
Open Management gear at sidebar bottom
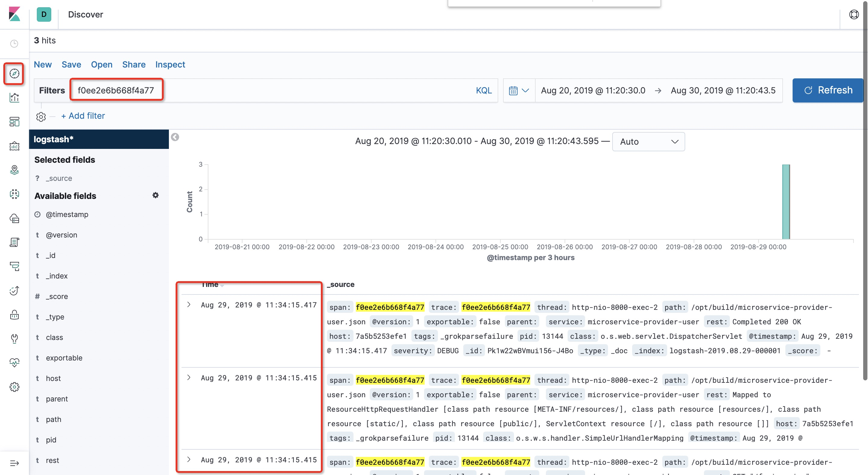[14, 387]
